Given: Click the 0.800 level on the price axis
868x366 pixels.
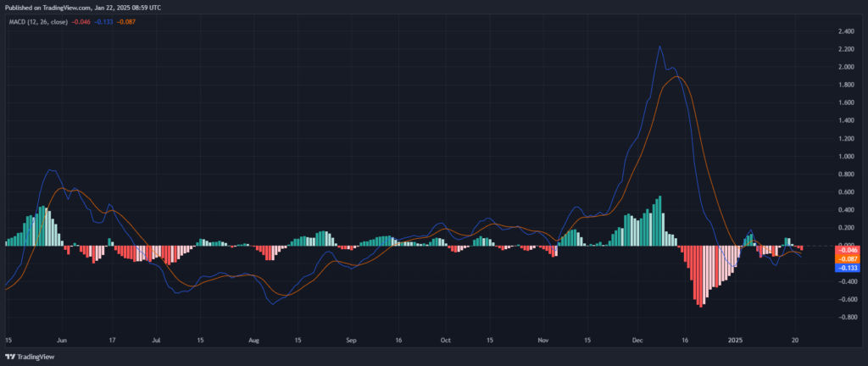Looking at the screenshot, I should pos(846,175).
